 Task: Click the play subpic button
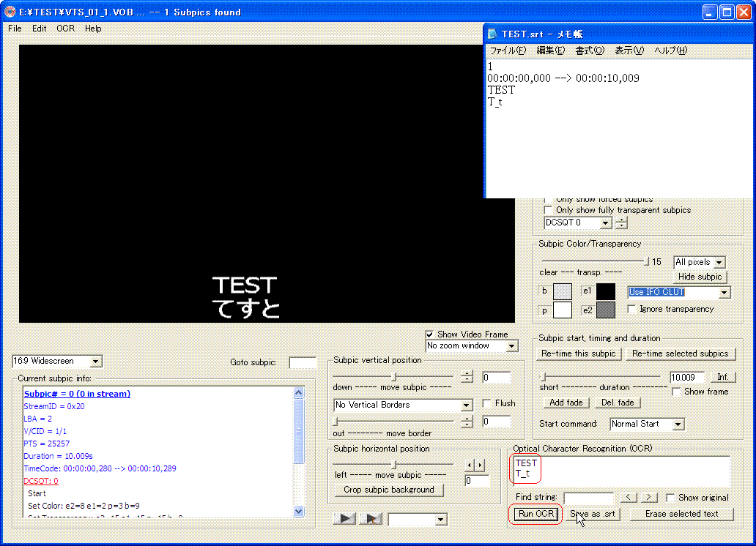pyautogui.click(x=345, y=519)
